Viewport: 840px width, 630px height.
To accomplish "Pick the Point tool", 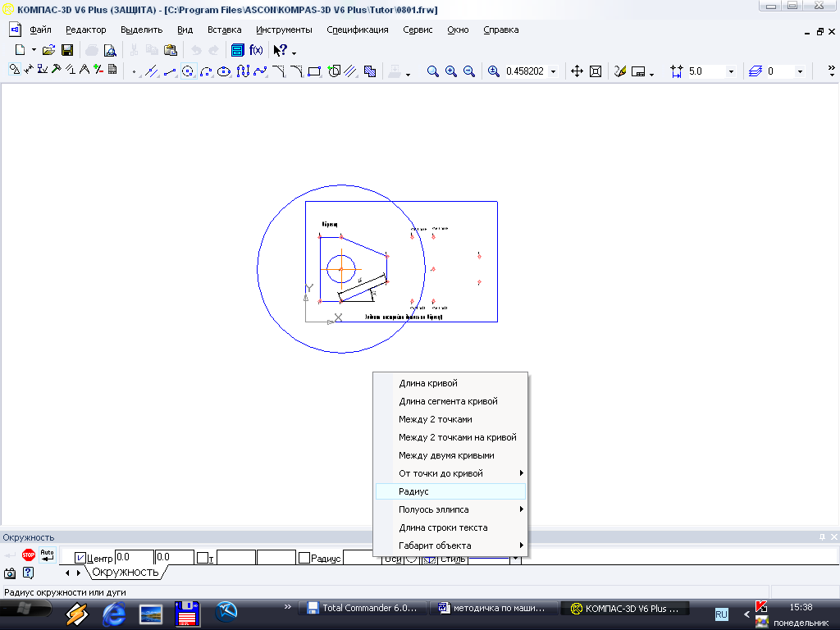I will pyautogui.click(x=134, y=71).
